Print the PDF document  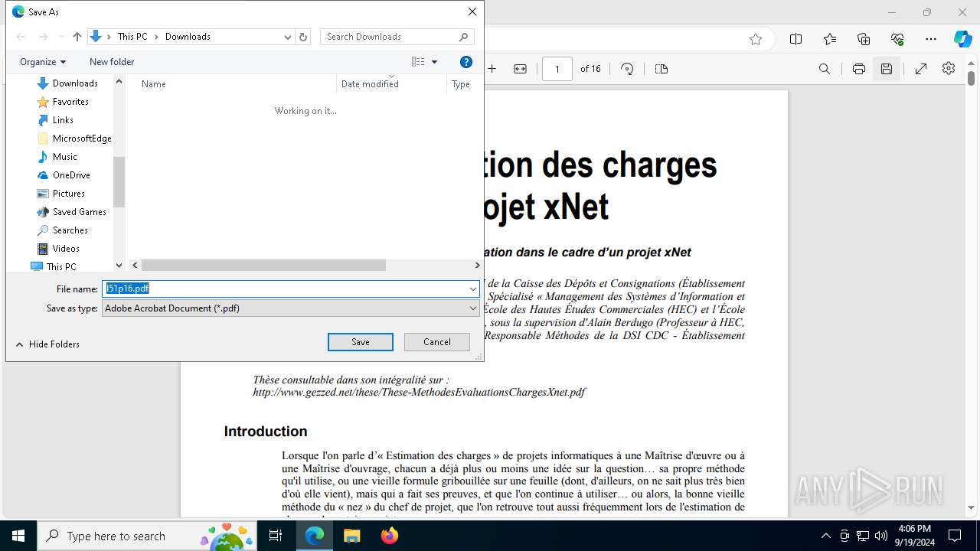pos(859,69)
